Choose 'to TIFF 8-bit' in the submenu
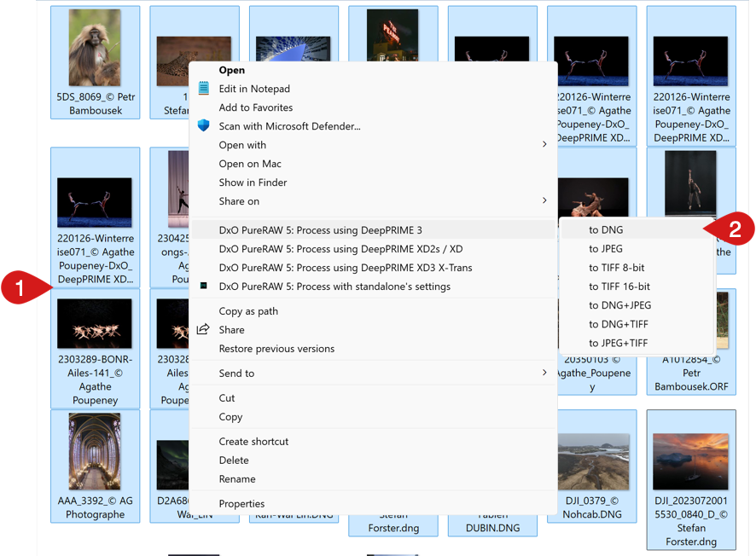The image size is (756, 556). point(617,268)
